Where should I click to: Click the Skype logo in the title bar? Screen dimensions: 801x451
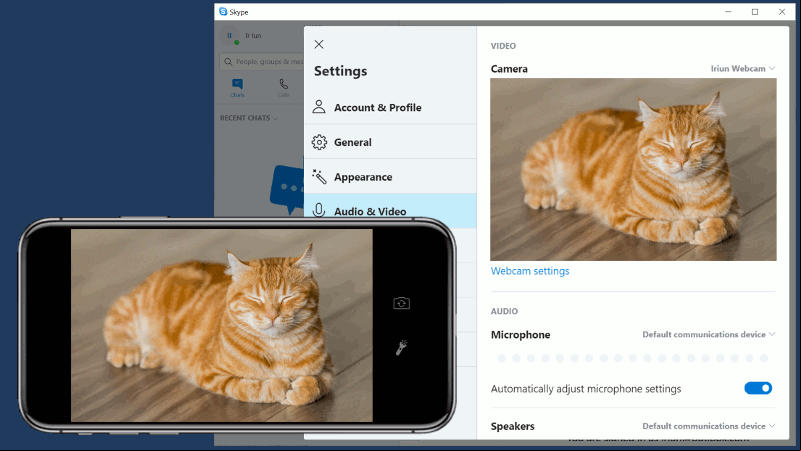[x=223, y=11]
